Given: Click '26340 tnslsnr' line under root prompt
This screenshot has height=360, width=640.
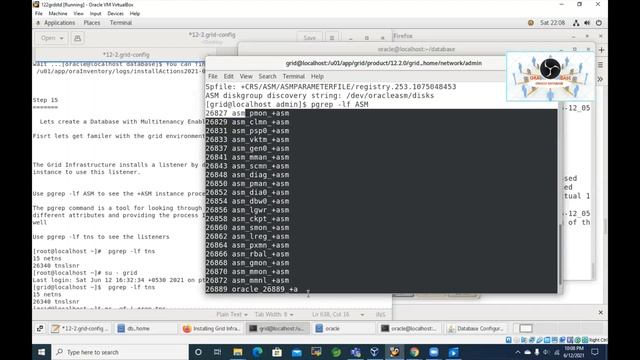Looking at the screenshot, I should click(56, 266).
